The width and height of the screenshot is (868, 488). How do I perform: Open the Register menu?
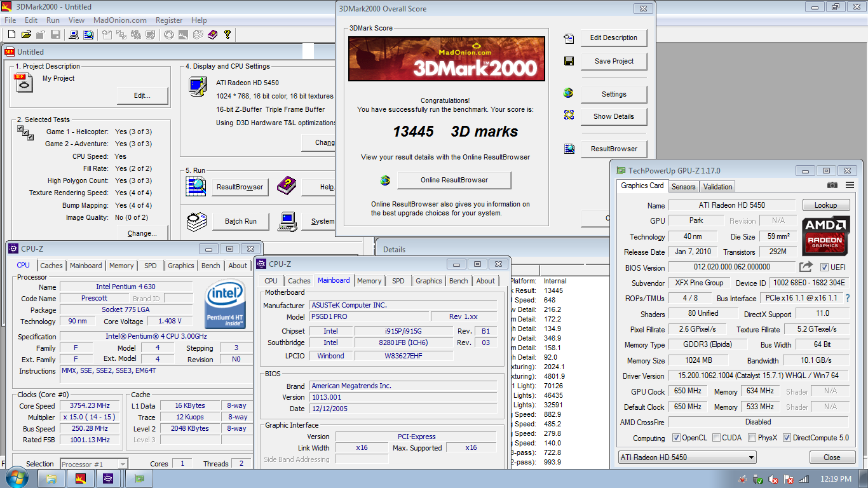click(x=169, y=20)
